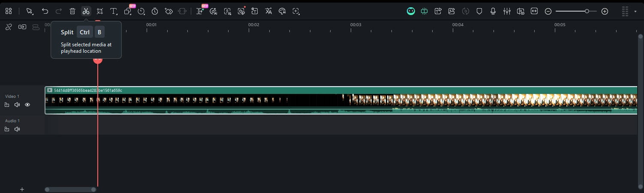
Task: Jump to the 00:03 ruler mark
Action: (355, 25)
